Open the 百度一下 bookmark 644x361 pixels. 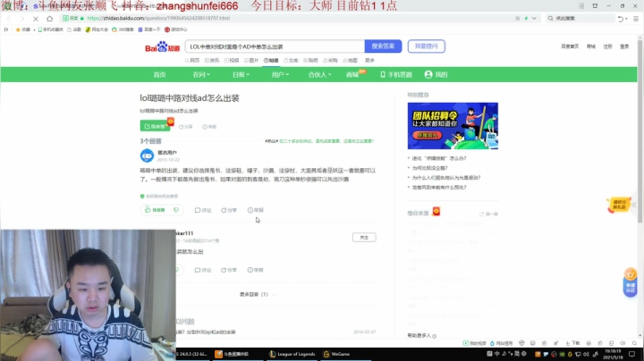pyautogui.click(x=149, y=29)
